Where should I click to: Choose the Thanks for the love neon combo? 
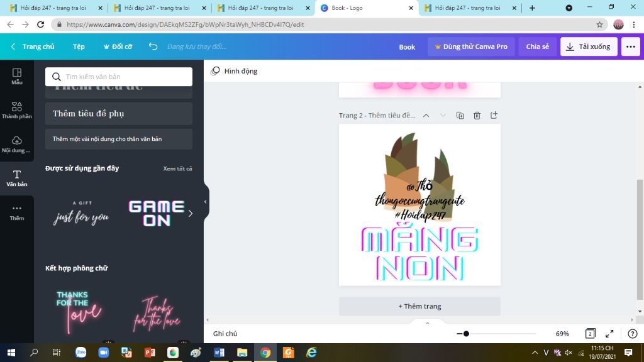(x=79, y=312)
